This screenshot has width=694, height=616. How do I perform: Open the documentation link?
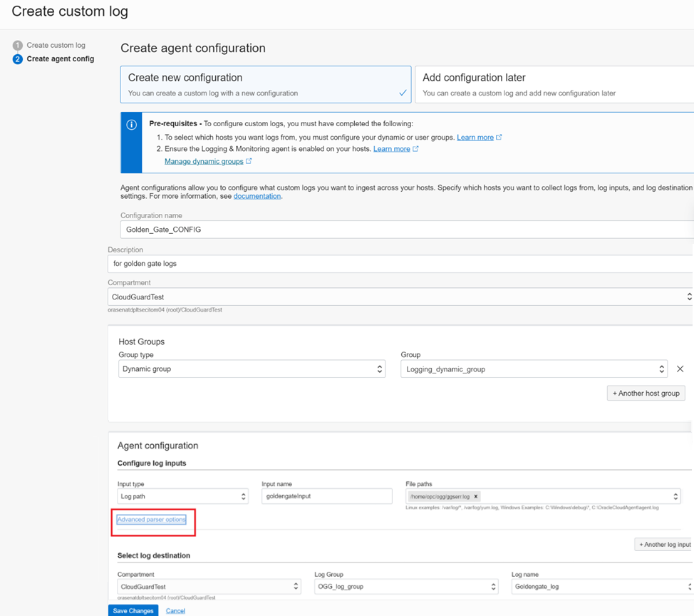point(257,196)
